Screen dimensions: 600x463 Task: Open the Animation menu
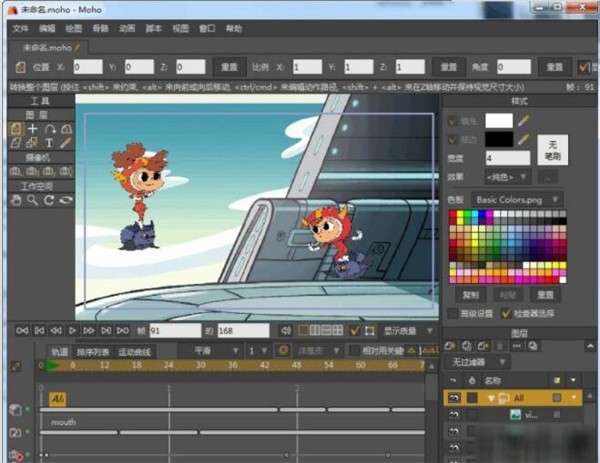127,29
